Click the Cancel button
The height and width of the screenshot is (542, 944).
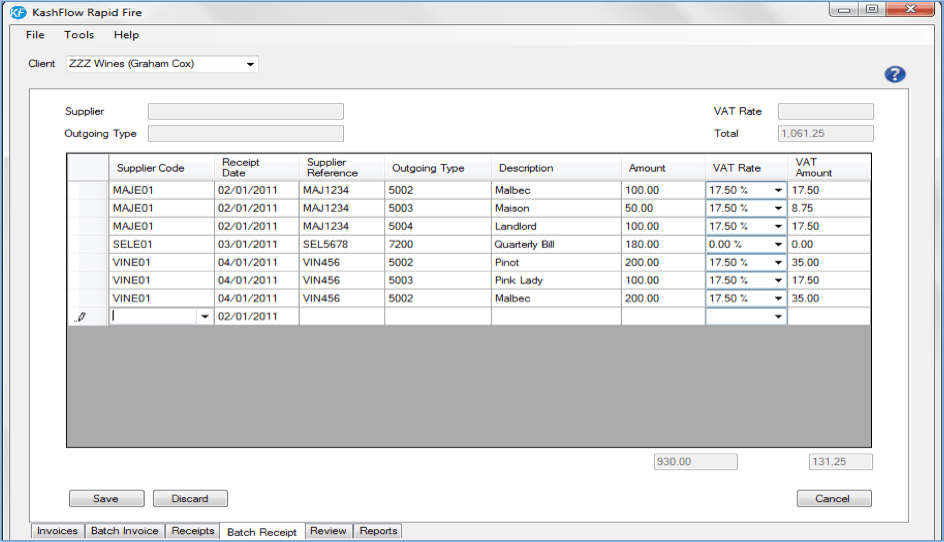click(x=834, y=498)
